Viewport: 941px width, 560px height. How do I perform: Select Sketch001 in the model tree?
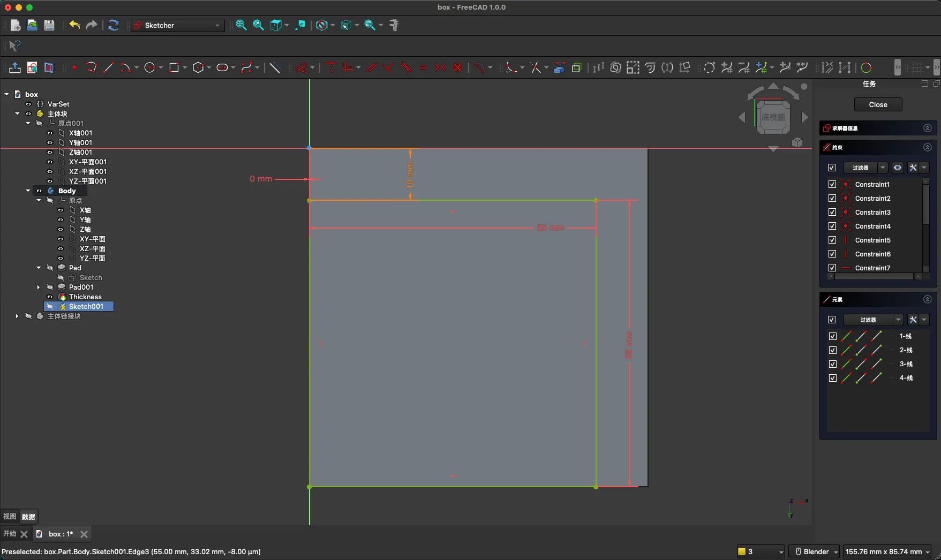[x=86, y=306]
